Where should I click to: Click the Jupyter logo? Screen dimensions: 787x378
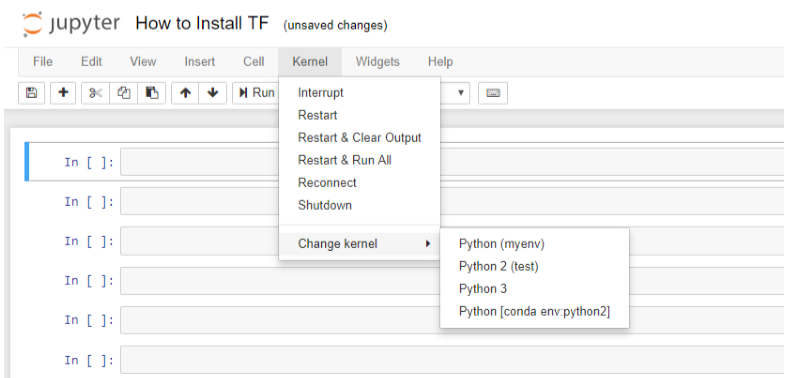pyautogui.click(x=71, y=25)
